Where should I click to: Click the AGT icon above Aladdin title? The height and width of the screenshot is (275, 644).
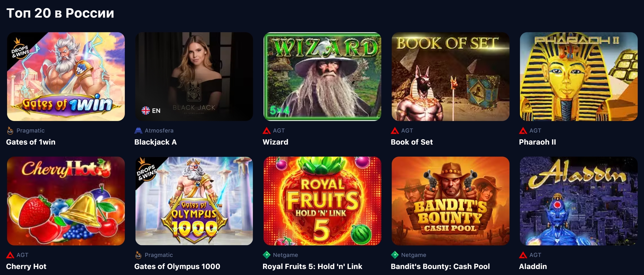tap(523, 255)
